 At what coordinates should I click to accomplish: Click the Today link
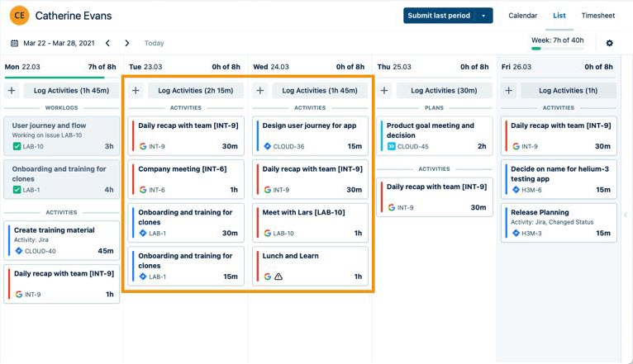pos(154,43)
